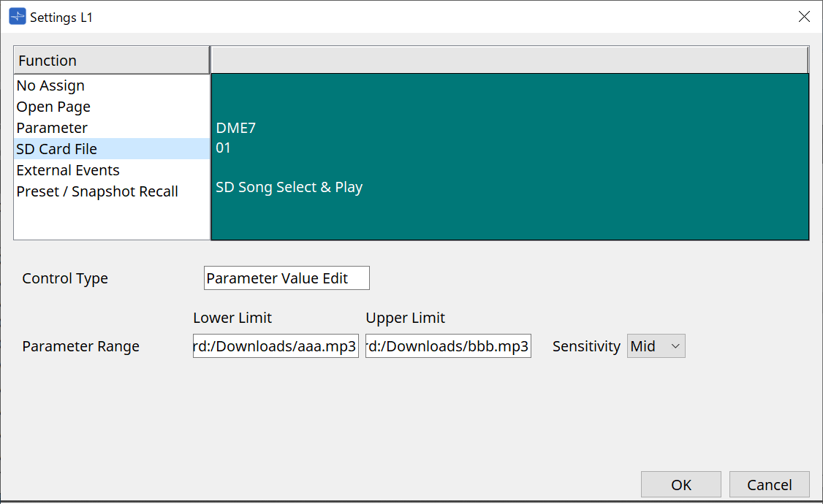Select 'Preset / Snapshot Recall' function
823x504 pixels.
(98, 191)
